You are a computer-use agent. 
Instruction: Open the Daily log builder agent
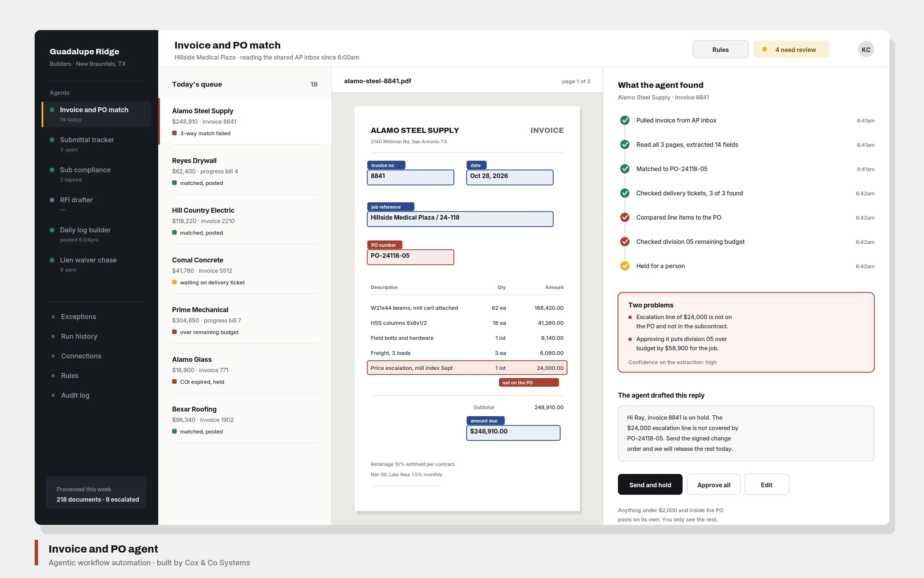coord(97,234)
